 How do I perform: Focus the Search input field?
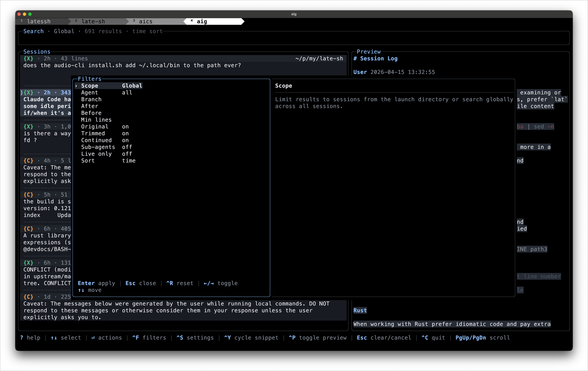293,38
